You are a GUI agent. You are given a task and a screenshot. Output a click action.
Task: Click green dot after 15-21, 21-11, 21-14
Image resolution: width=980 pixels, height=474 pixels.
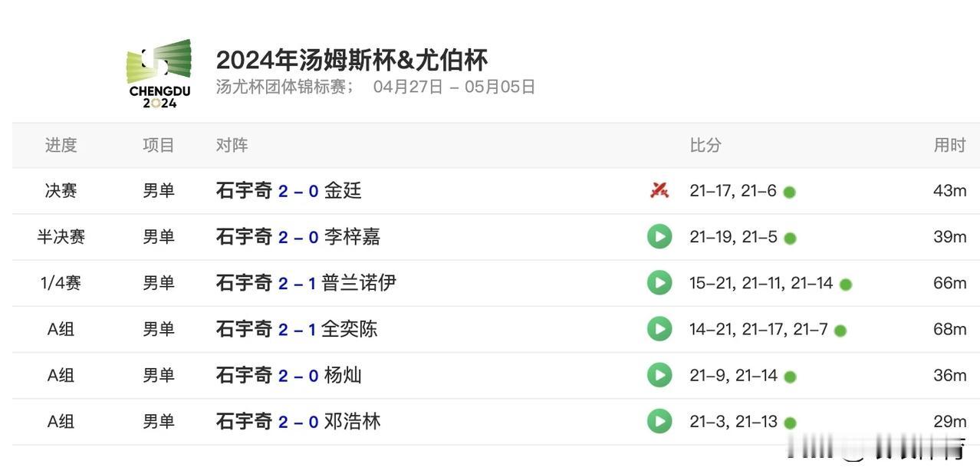click(845, 285)
